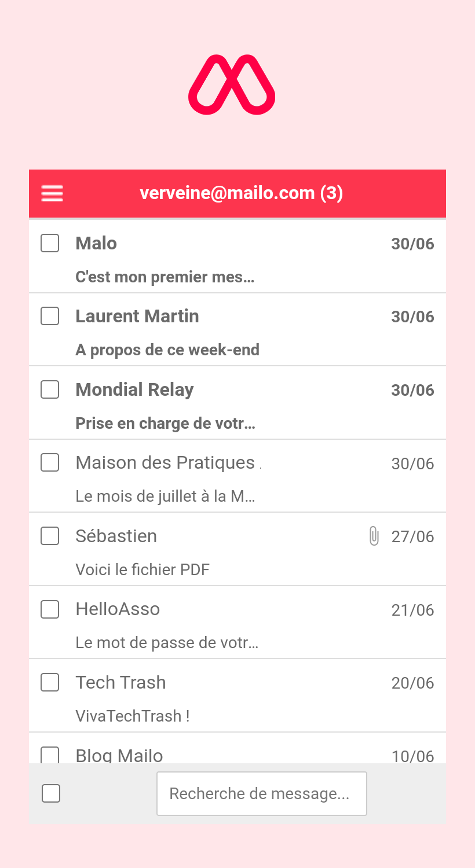
Task: Toggle the Maison des Pratiques checkbox
Action: coord(50,462)
